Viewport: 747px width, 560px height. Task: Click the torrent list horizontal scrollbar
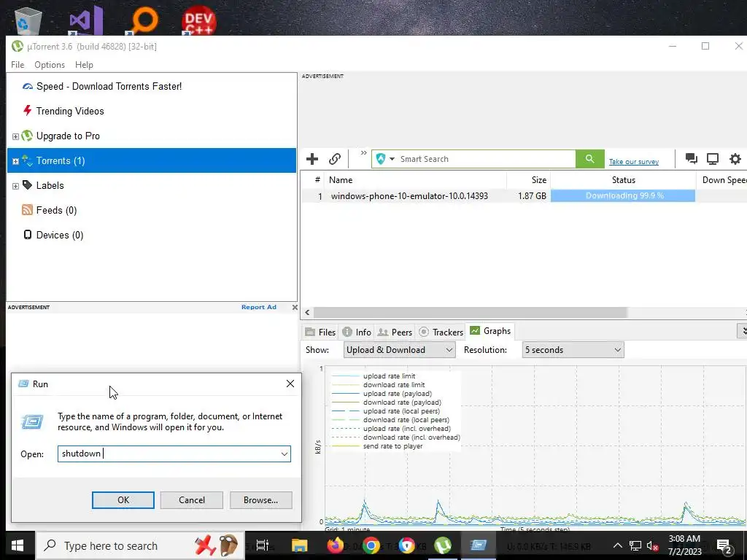tap(471, 312)
